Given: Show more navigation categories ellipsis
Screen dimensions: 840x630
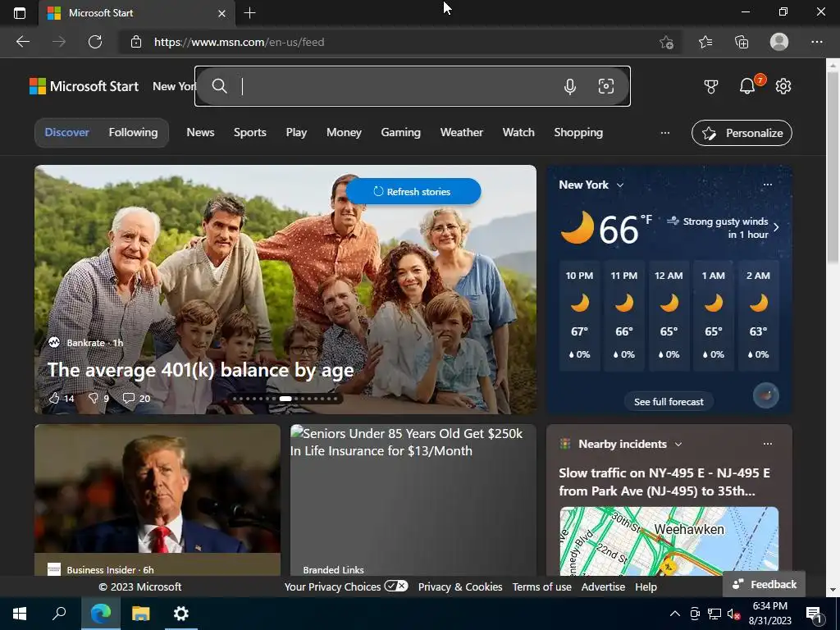Looking at the screenshot, I should point(664,133).
